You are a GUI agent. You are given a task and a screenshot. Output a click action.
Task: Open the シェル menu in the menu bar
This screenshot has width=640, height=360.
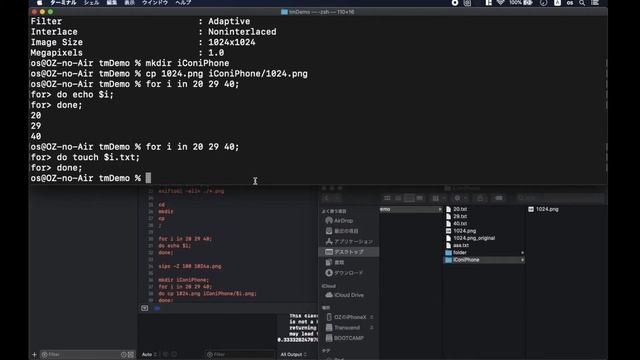(x=91, y=3)
